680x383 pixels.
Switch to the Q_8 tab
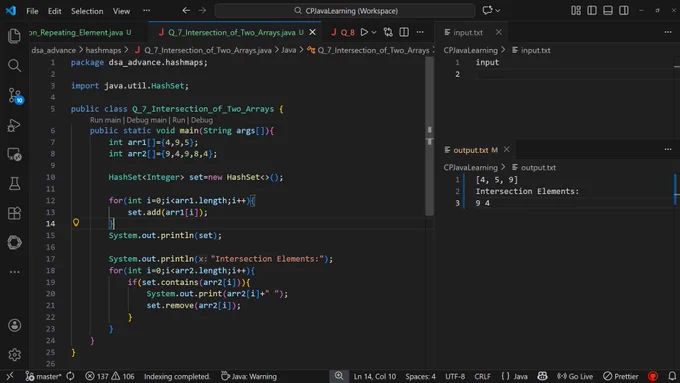tap(343, 33)
